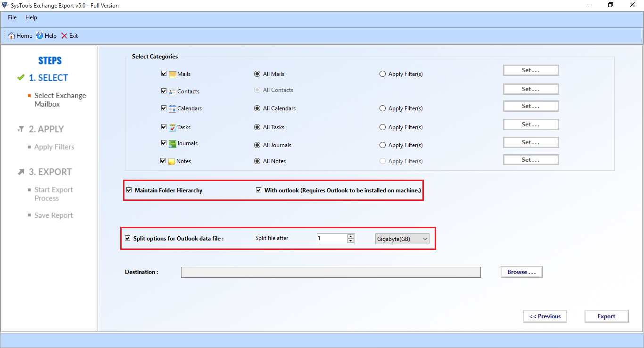
Task: Select Apply Filter(s) for Tasks
Action: 383,127
